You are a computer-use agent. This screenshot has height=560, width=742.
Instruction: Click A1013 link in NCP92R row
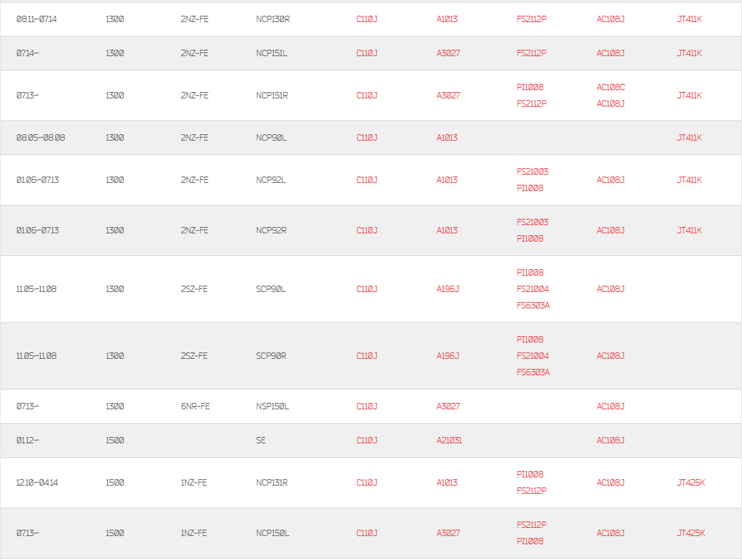coord(447,231)
